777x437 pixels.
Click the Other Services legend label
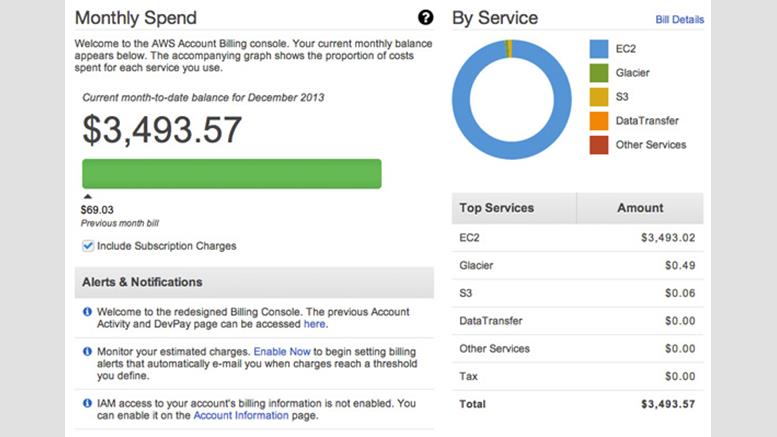coord(651,145)
